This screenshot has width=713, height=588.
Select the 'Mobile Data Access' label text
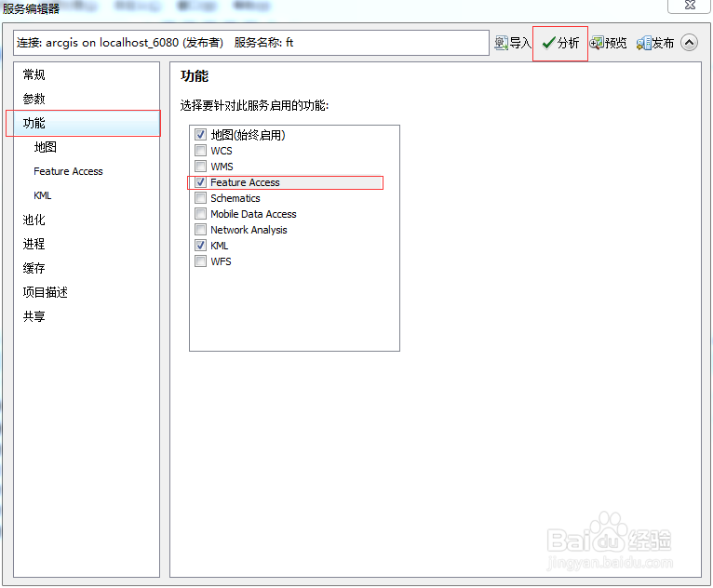pyautogui.click(x=253, y=214)
